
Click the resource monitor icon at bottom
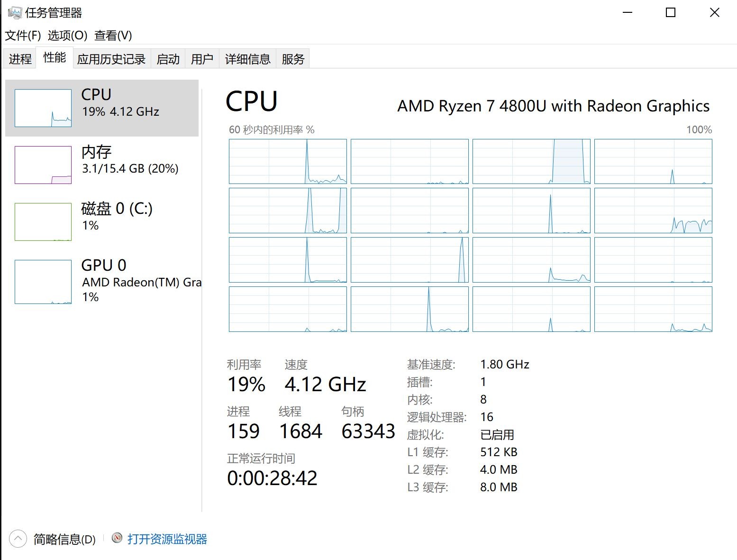[x=117, y=538]
